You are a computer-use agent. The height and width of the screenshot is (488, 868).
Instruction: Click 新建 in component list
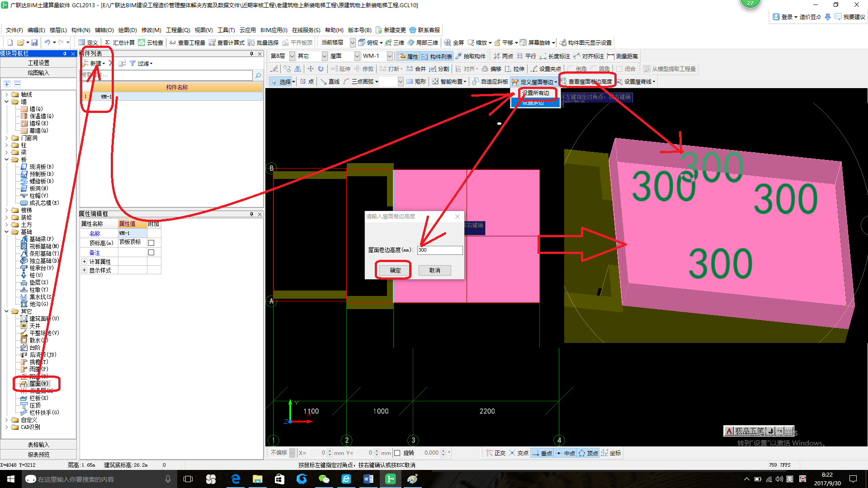pos(95,63)
